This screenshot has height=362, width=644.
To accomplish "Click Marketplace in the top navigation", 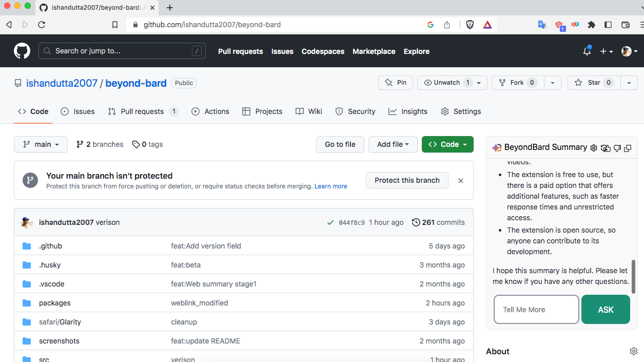I will pyautogui.click(x=374, y=51).
